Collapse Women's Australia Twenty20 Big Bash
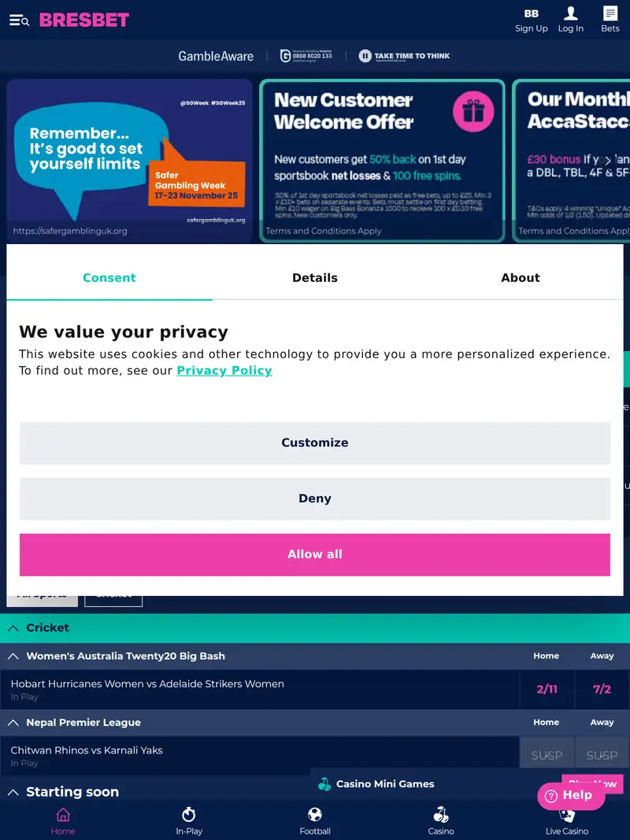630x840 pixels. click(x=13, y=656)
